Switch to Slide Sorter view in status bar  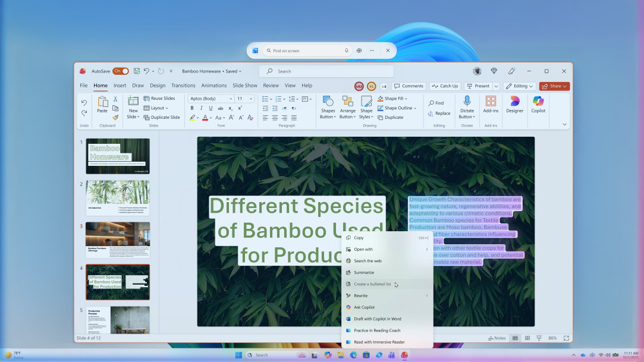point(527,338)
